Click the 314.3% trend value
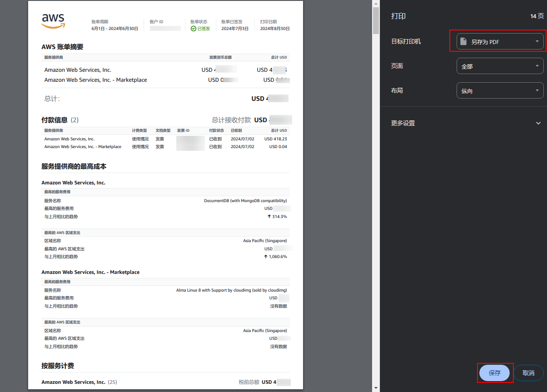547x392 pixels. (x=280, y=217)
